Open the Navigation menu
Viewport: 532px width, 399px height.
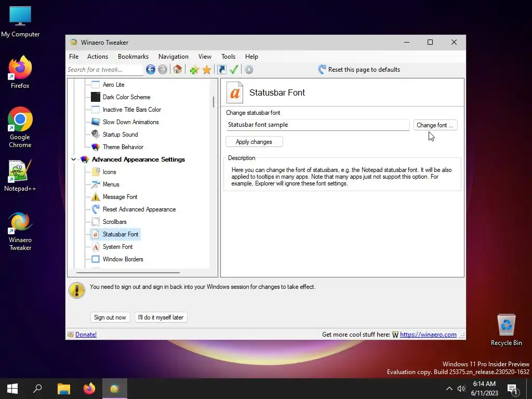click(x=173, y=57)
